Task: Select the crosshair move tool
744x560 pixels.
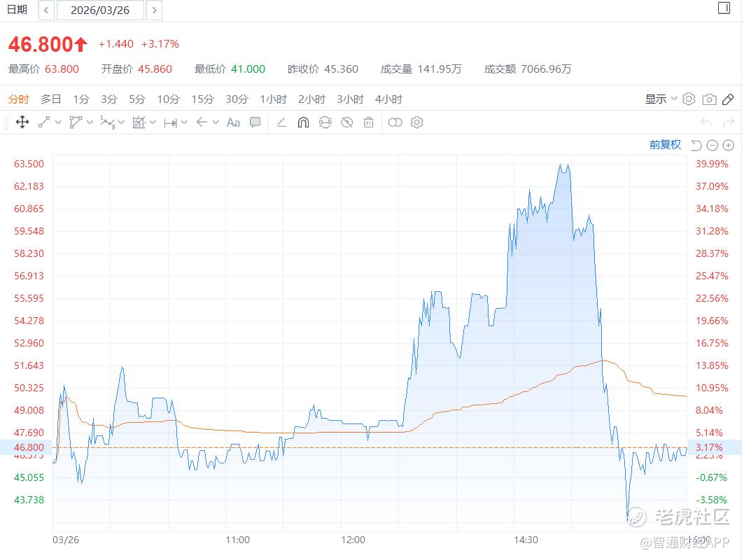Action: tap(22, 122)
